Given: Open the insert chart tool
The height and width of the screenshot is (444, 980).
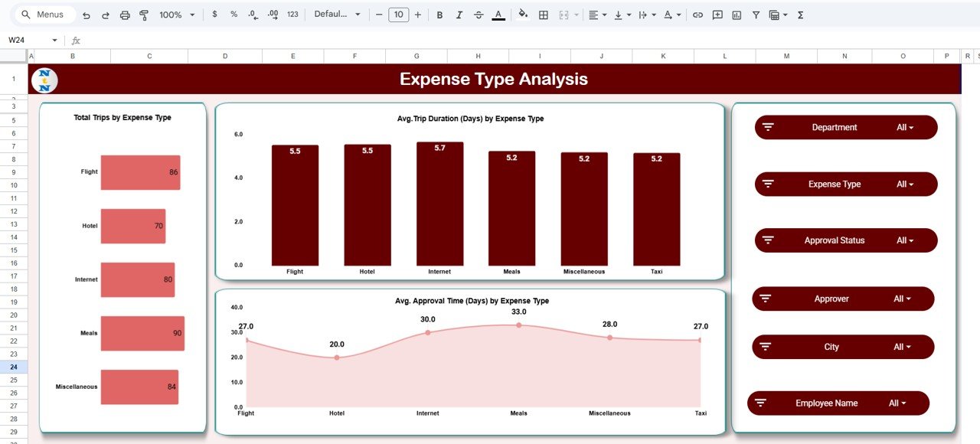Looking at the screenshot, I should [x=737, y=15].
